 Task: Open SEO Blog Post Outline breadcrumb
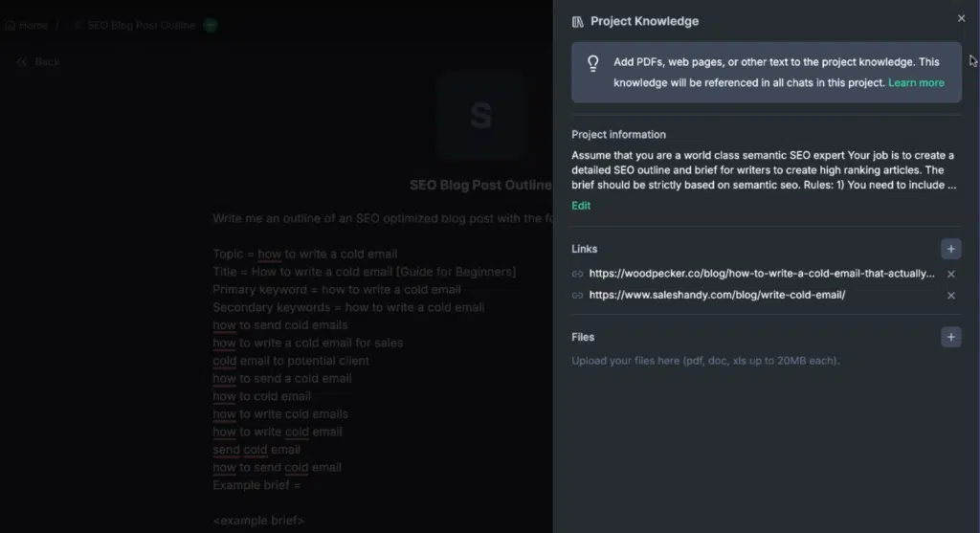[x=141, y=26]
